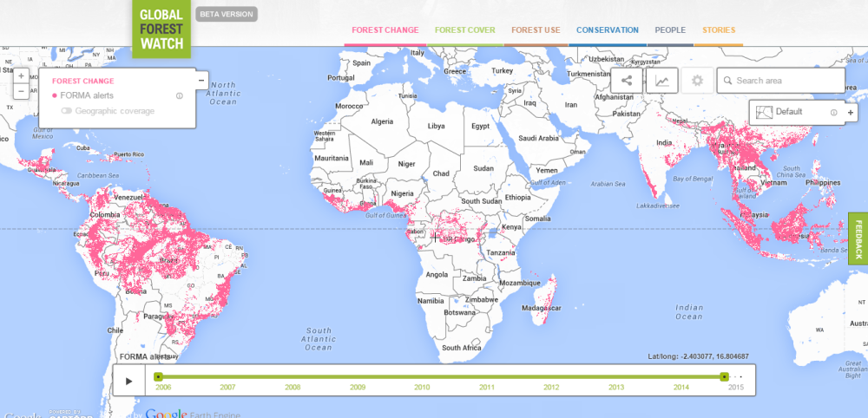Screen dimensions: 868x418
Task: Open the Conservation tab
Action: click(608, 30)
